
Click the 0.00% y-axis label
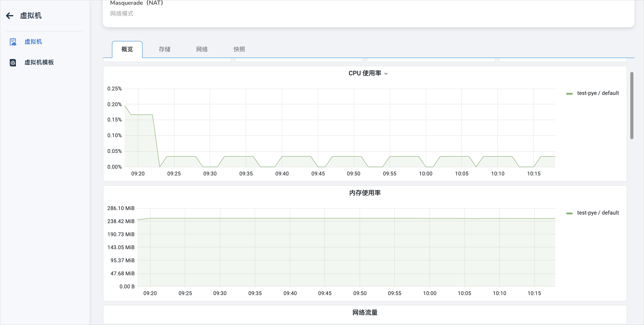tap(114, 167)
